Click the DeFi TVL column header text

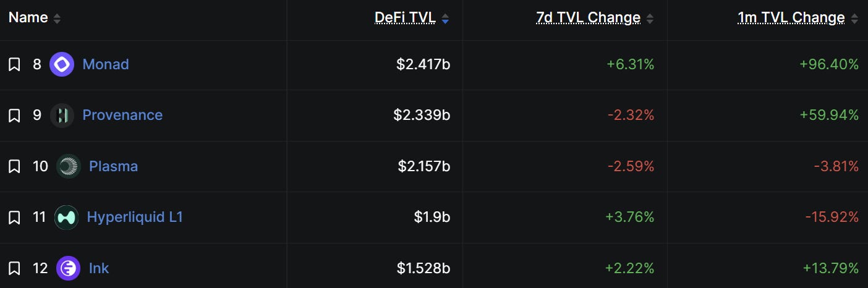pyautogui.click(x=406, y=18)
